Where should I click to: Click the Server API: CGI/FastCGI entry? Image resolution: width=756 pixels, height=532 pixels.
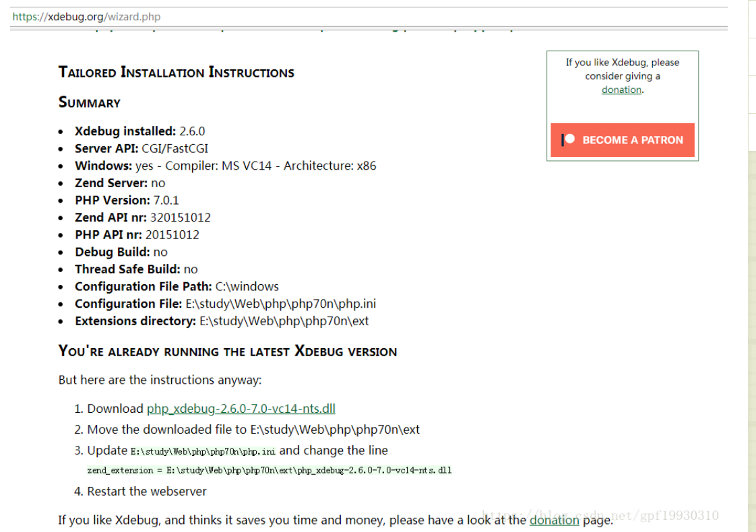point(141,148)
